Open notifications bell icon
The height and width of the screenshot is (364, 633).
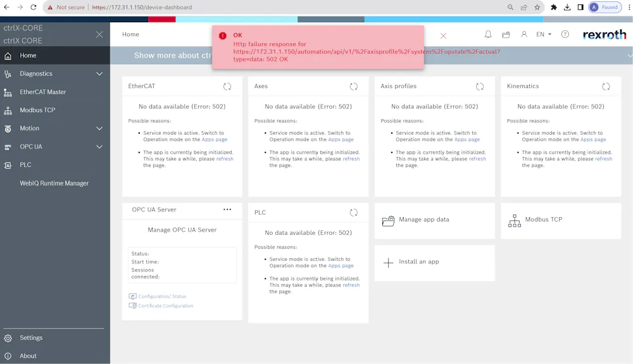(488, 34)
